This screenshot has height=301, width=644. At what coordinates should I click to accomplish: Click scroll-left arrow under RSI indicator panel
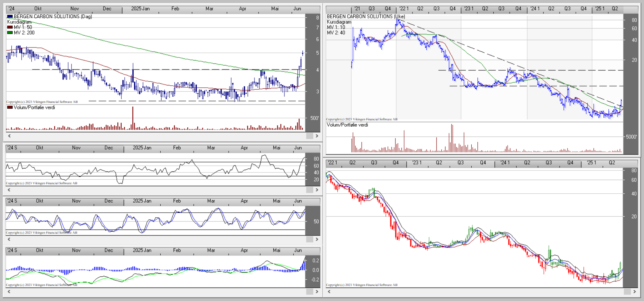pyautogui.click(x=9, y=190)
